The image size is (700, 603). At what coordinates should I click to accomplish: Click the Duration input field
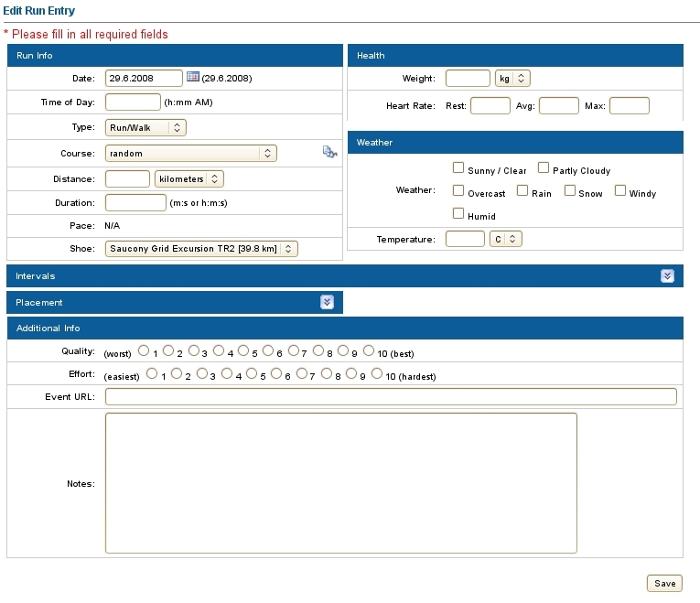click(x=135, y=202)
